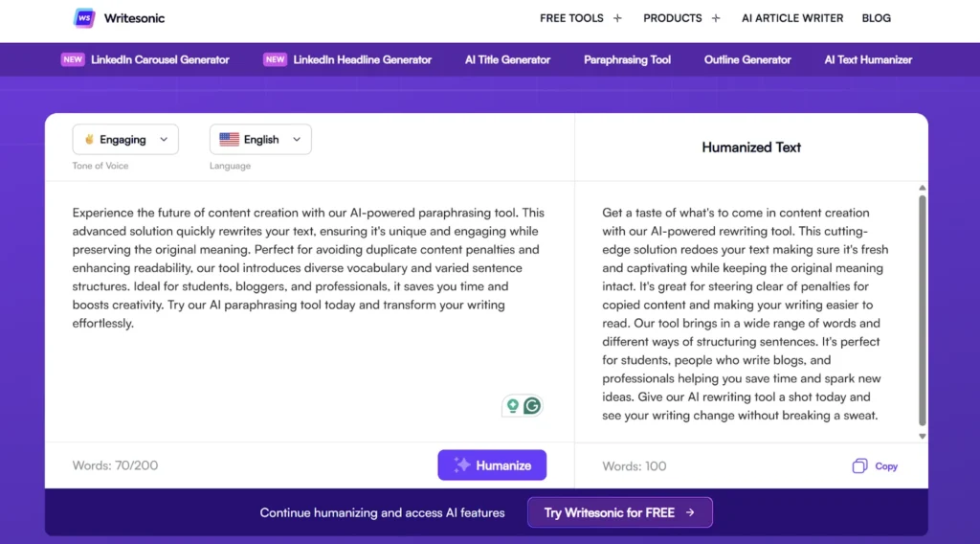Click the Grammarly icon in the text area
This screenshot has width=980, height=544.
click(532, 406)
